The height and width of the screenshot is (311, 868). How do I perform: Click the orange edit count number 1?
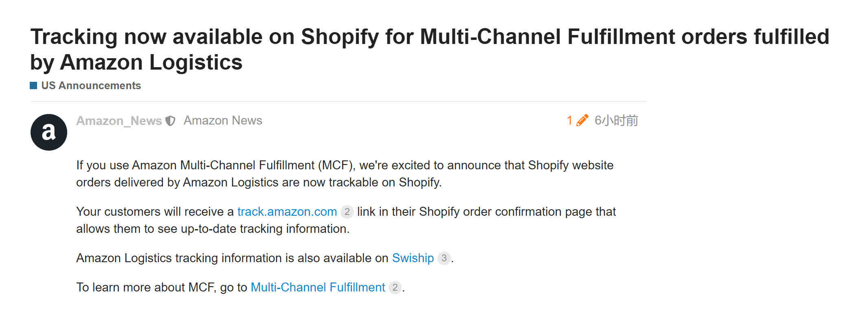tap(569, 120)
